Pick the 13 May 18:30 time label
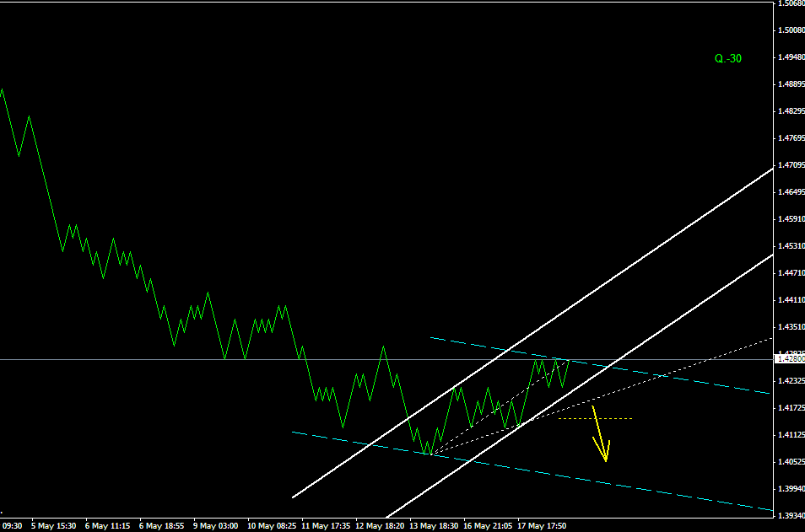Viewport: 805px width, 532px height. [x=434, y=526]
